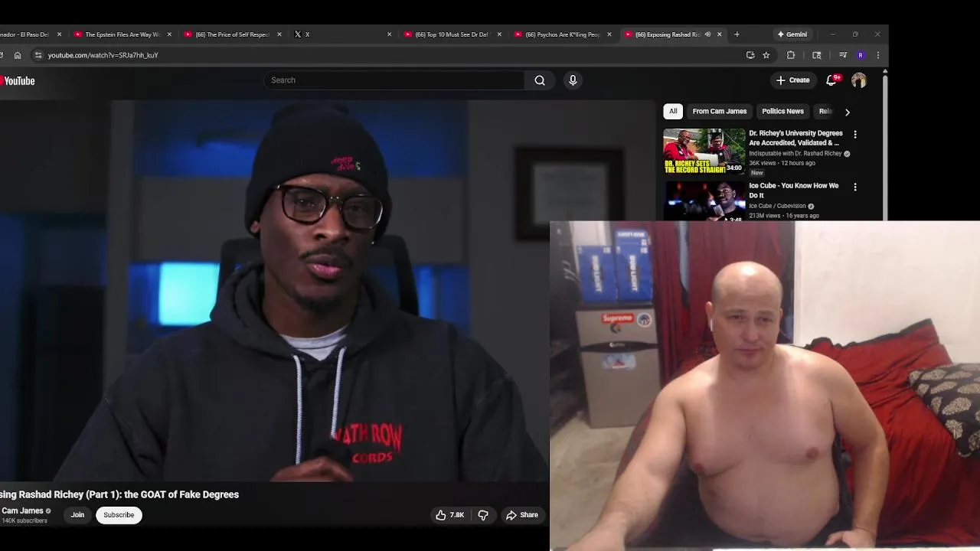
Task: Go to YouTube home via logo
Action: (17, 80)
